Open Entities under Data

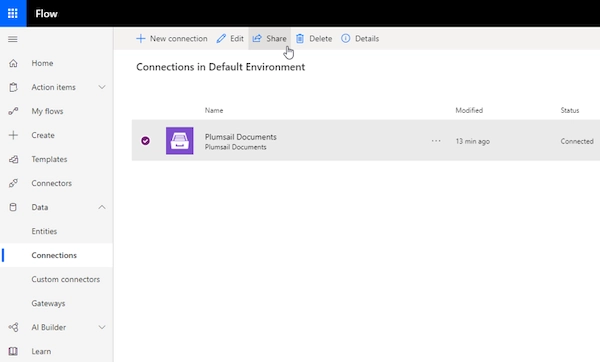click(44, 231)
